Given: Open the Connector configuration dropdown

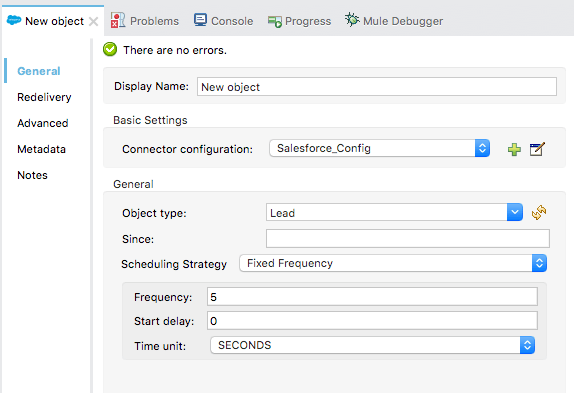Looking at the screenshot, I should click(379, 148).
